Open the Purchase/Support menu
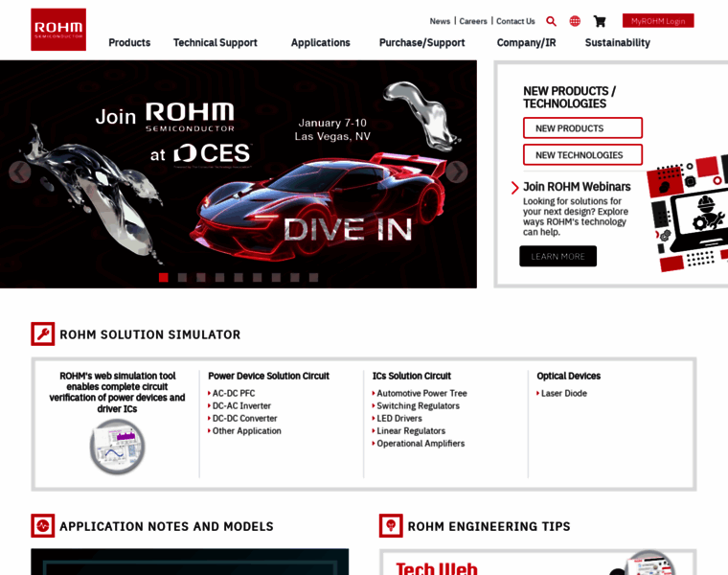728x575 pixels. pos(422,43)
